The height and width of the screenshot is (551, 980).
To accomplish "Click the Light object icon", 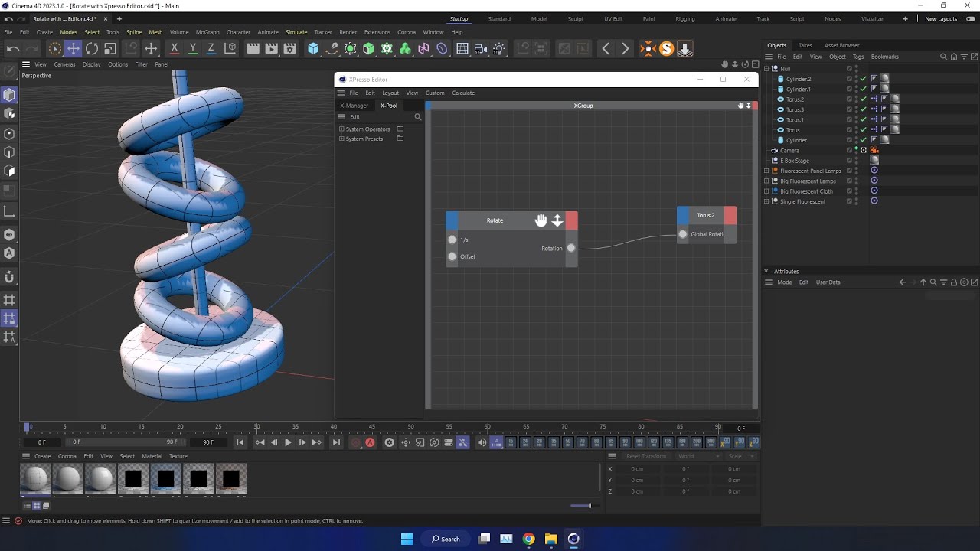I will [x=499, y=49].
